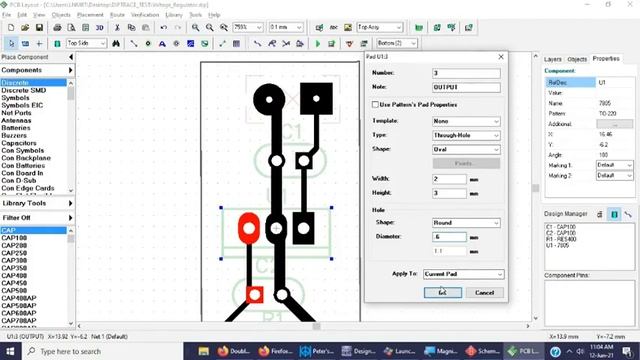Open the Apply To Current Pad dropdown
Viewport: 640px width, 360px height.
pos(463,274)
